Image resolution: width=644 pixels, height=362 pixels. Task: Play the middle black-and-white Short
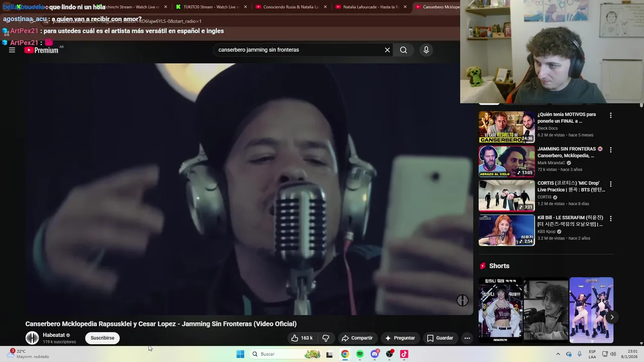pyautogui.click(x=546, y=310)
